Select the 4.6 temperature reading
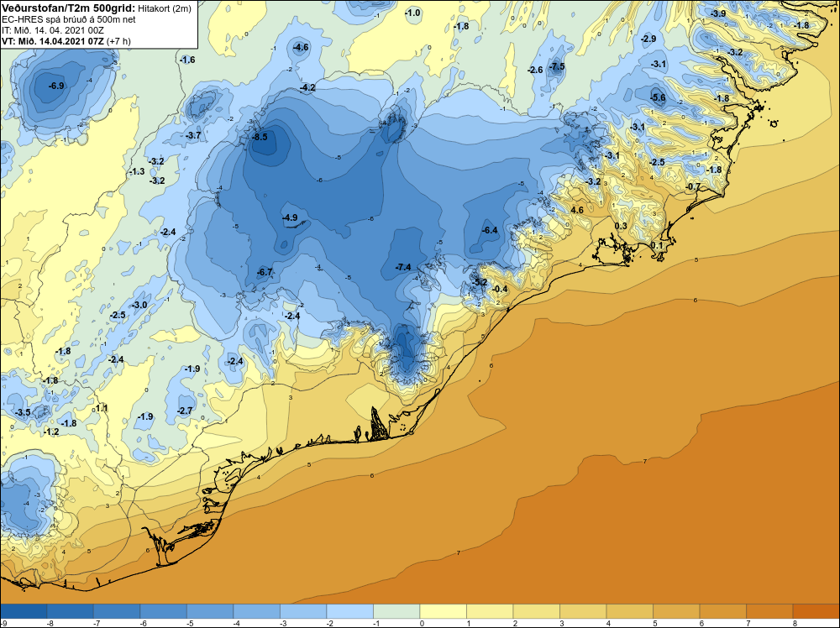This screenshot has width=840, height=628. 577,210
